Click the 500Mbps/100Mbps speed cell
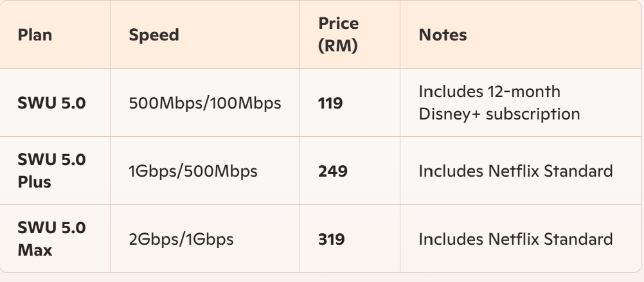Image resolution: width=644 pixels, height=282 pixels. 205,103
